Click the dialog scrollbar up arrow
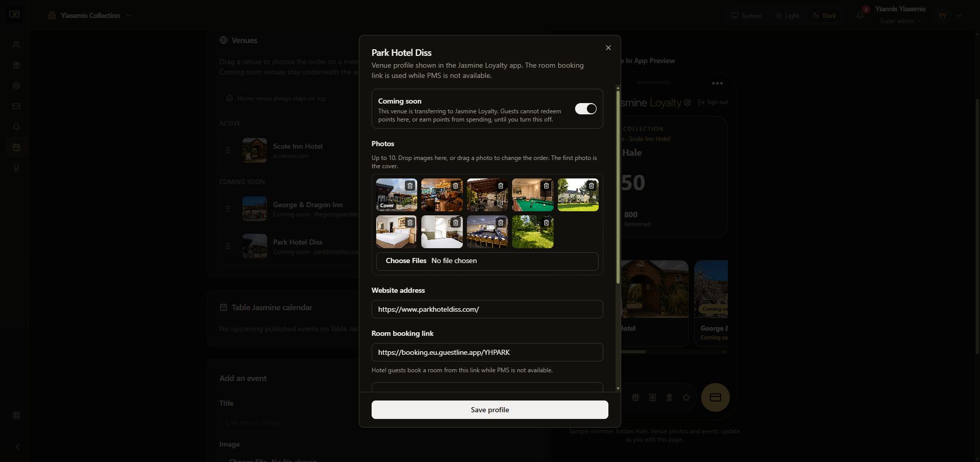Screen dimensions: 980x462 [618, 88]
